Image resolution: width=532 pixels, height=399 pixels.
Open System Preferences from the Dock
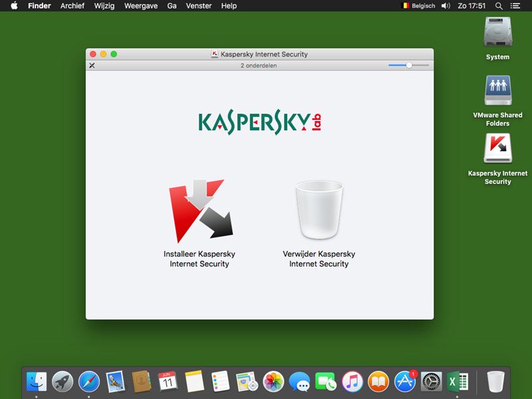tap(432, 381)
